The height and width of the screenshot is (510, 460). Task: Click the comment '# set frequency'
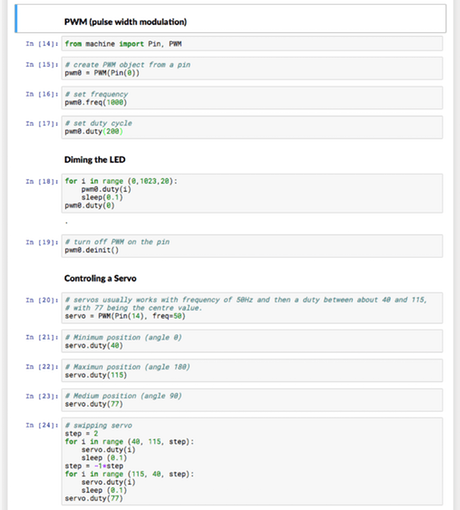click(96, 94)
